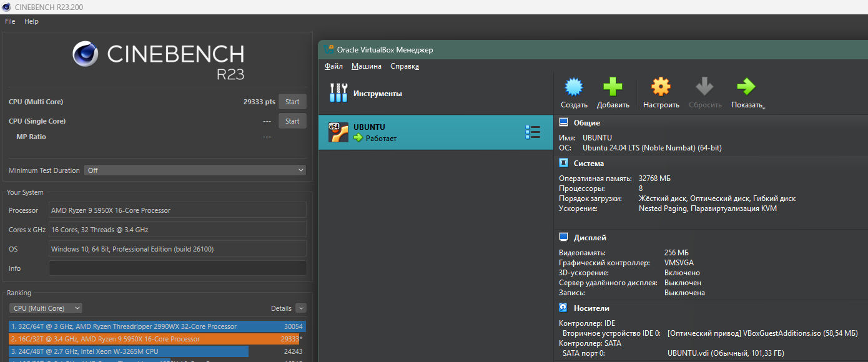This screenshot has height=362, width=868.
Task: Open the UBUNTU machine list menu icon
Action: coord(533,132)
